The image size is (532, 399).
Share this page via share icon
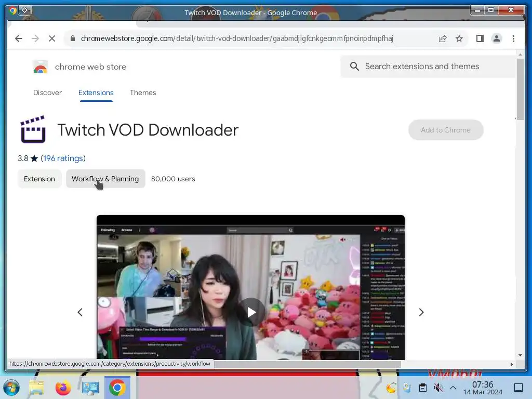coord(443,38)
